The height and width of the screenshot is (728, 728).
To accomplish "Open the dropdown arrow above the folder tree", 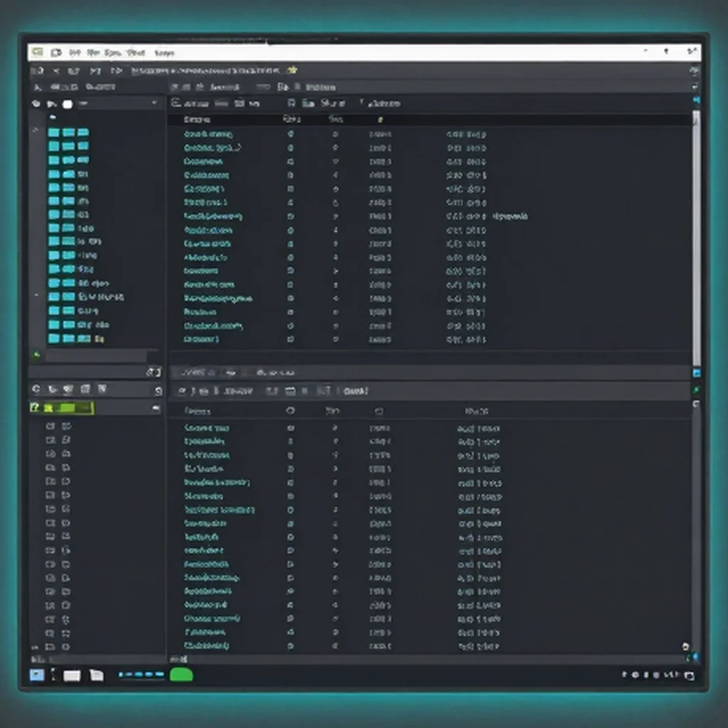I will (154, 102).
